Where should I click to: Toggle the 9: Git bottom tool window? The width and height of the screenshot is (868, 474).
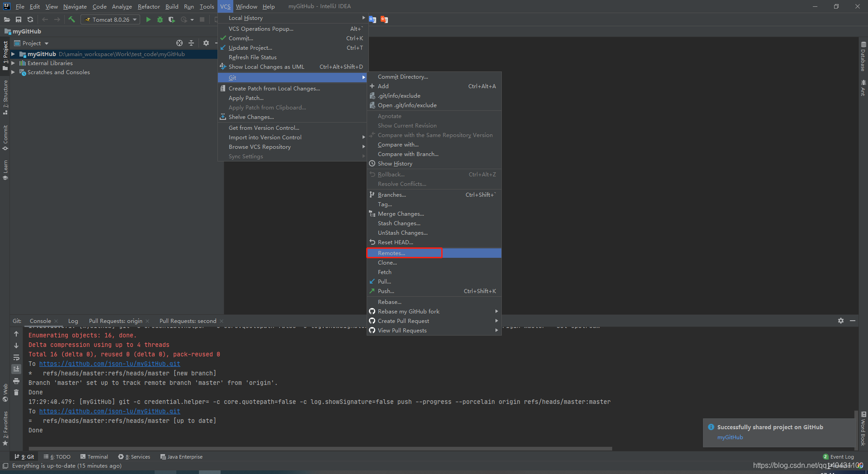point(24,457)
